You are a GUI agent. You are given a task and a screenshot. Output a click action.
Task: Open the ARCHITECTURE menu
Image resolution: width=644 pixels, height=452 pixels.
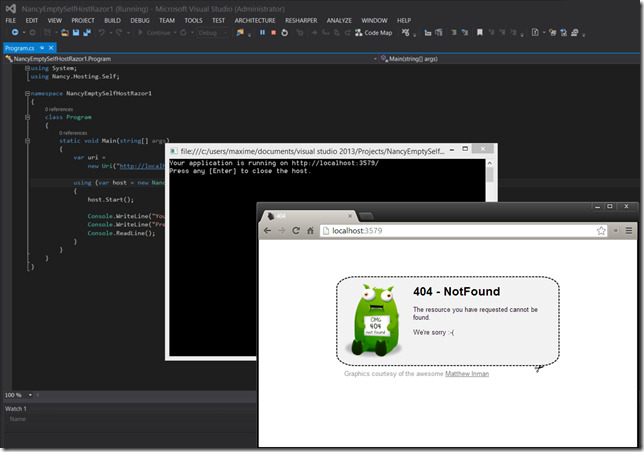click(x=255, y=20)
